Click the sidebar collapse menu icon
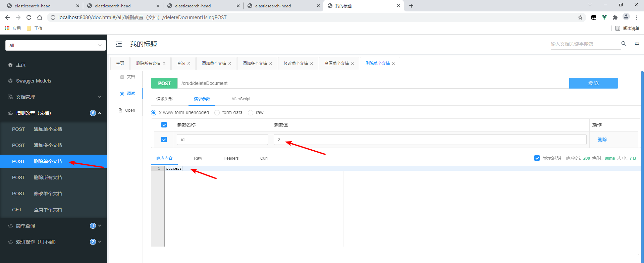Viewport: 644px width, 263px height. [119, 44]
